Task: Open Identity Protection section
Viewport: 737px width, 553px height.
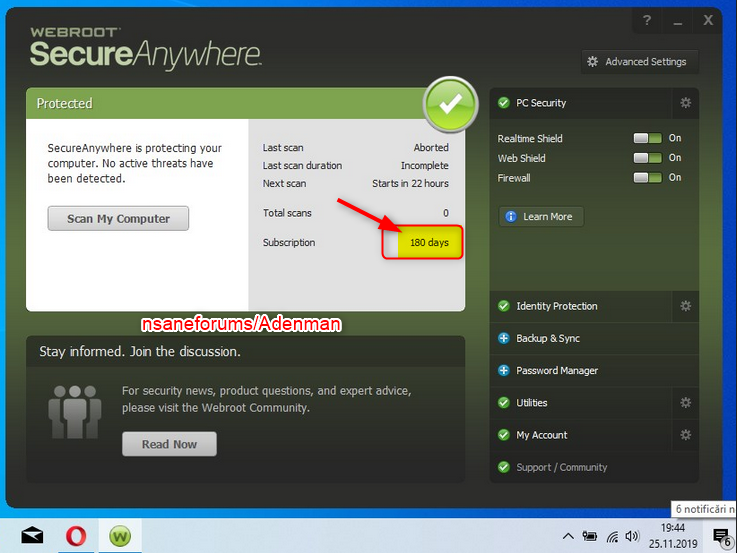Action: point(580,306)
